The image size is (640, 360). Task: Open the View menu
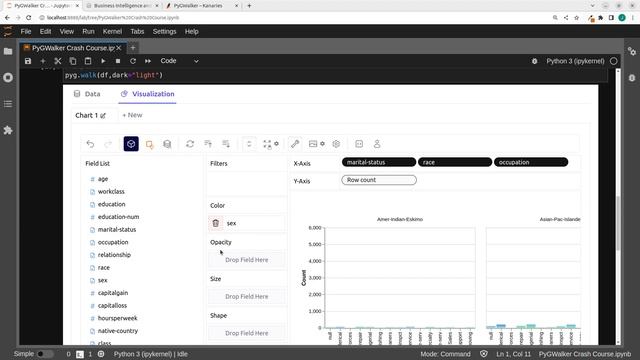tap(67, 31)
